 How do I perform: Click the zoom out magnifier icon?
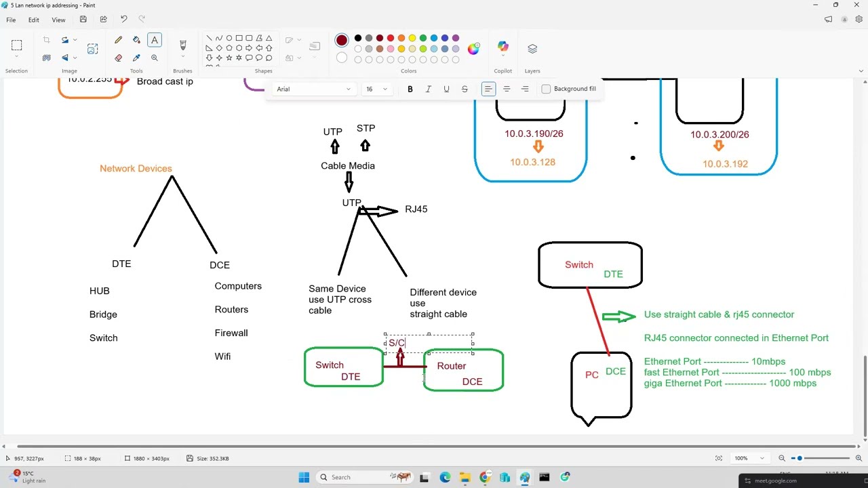tap(782, 458)
